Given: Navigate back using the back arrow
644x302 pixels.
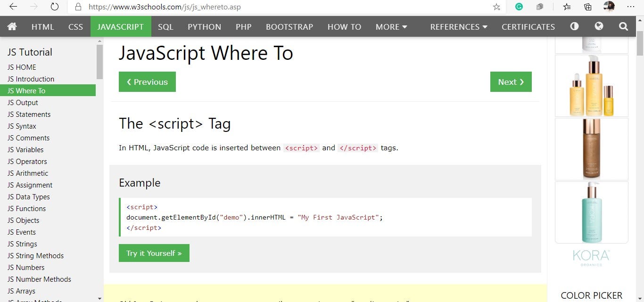Looking at the screenshot, I should [x=12, y=7].
